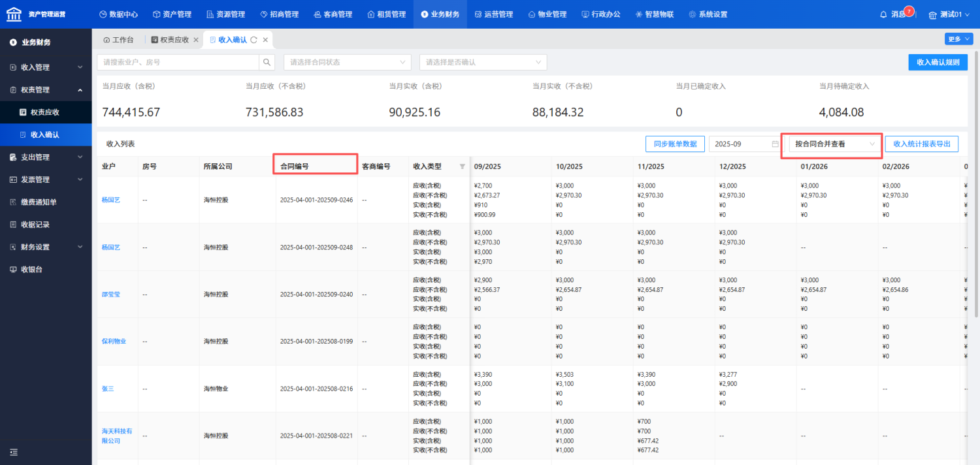Click contract number 2025-04-001-202508-0221
The image size is (980, 465).
coord(316,436)
